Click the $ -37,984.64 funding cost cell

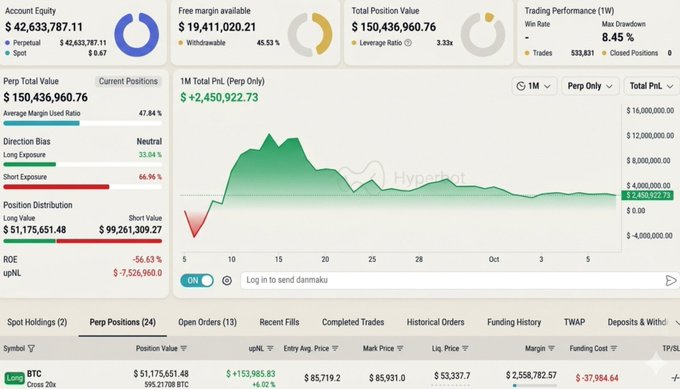597,378
